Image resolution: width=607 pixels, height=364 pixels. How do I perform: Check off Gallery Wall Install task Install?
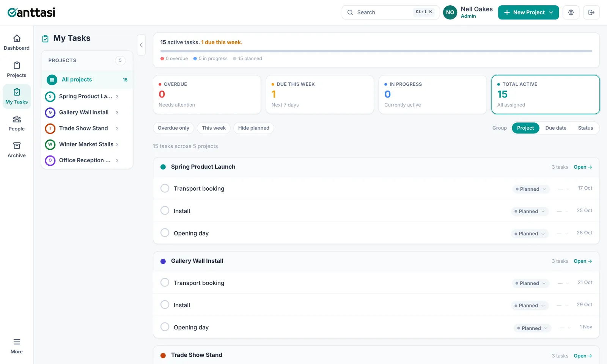point(165,304)
